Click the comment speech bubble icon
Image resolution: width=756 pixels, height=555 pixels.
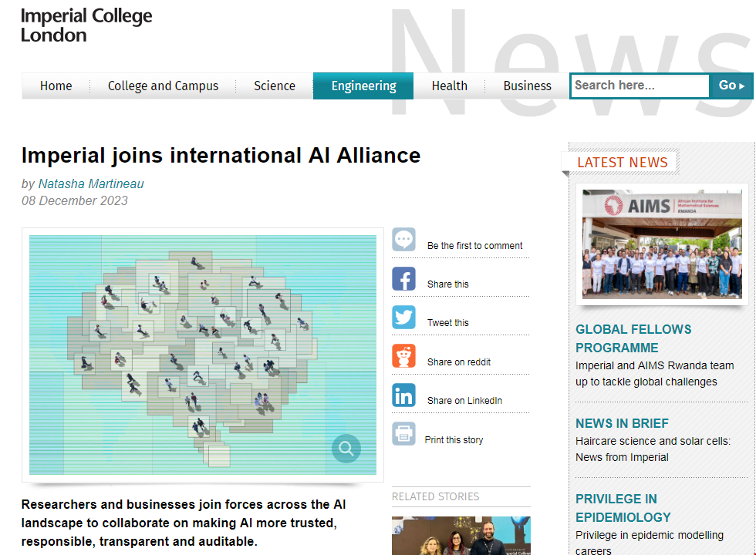click(403, 240)
